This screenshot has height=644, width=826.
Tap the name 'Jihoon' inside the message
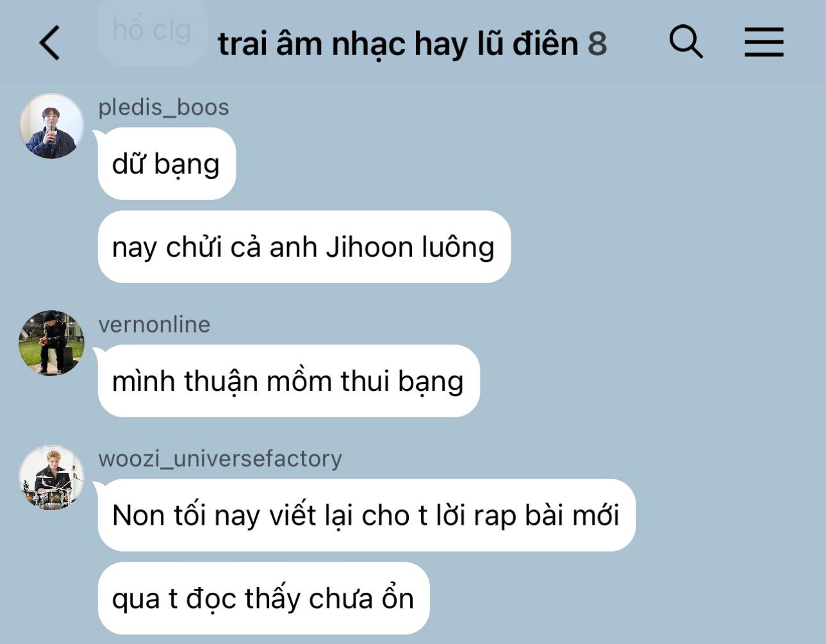tap(369, 247)
